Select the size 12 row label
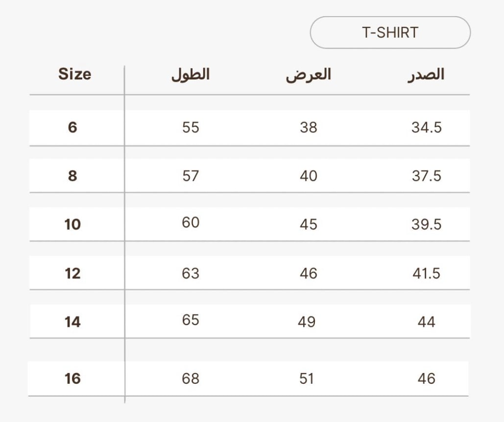 tap(72, 273)
